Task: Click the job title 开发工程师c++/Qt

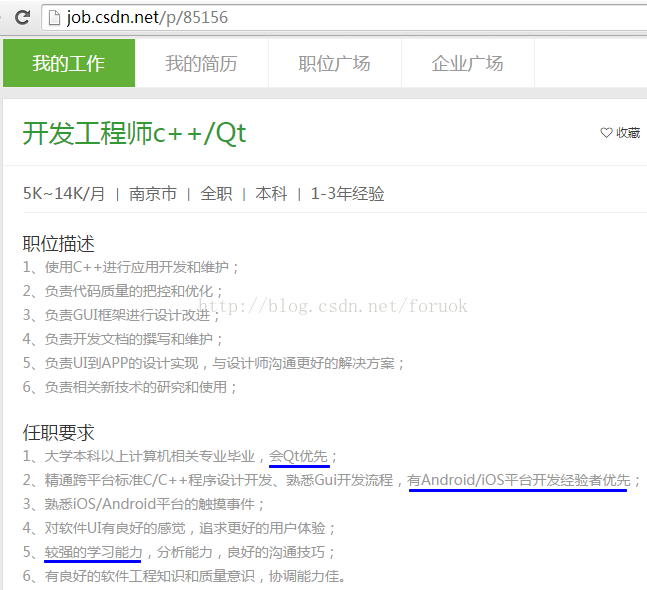Action: click(x=135, y=134)
